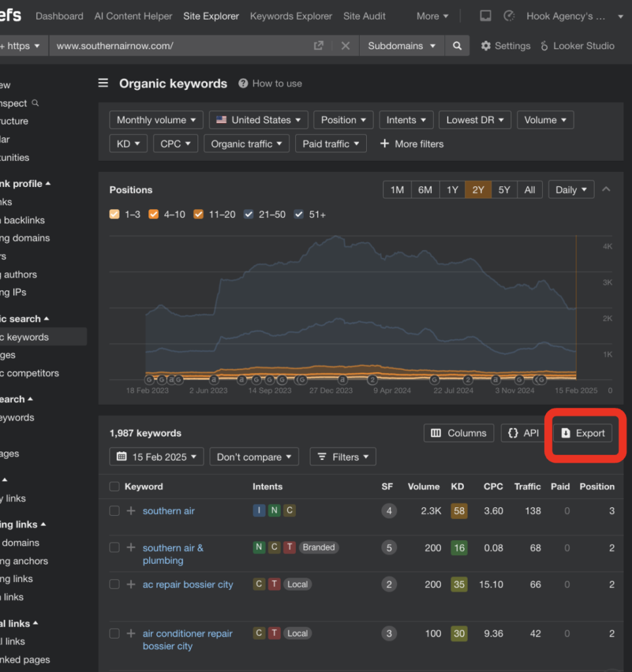Open the Filters dropdown below keywords count

[343, 457]
